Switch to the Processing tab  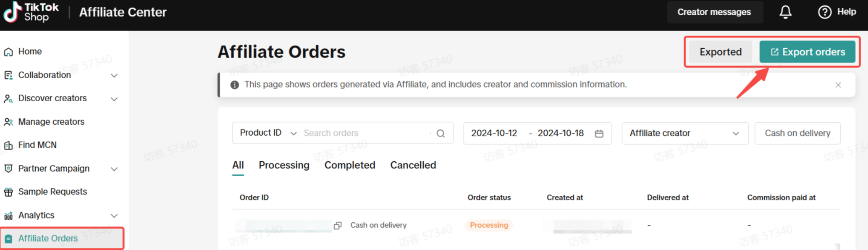click(284, 165)
